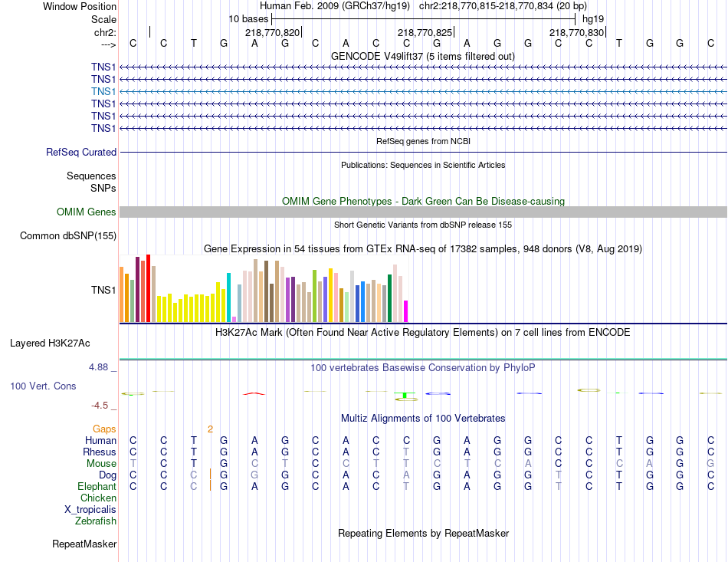Image resolution: width=728 pixels, height=562 pixels.
Task: Open the RefSeq Curated track label
Action: pyautogui.click(x=81, y=152)
